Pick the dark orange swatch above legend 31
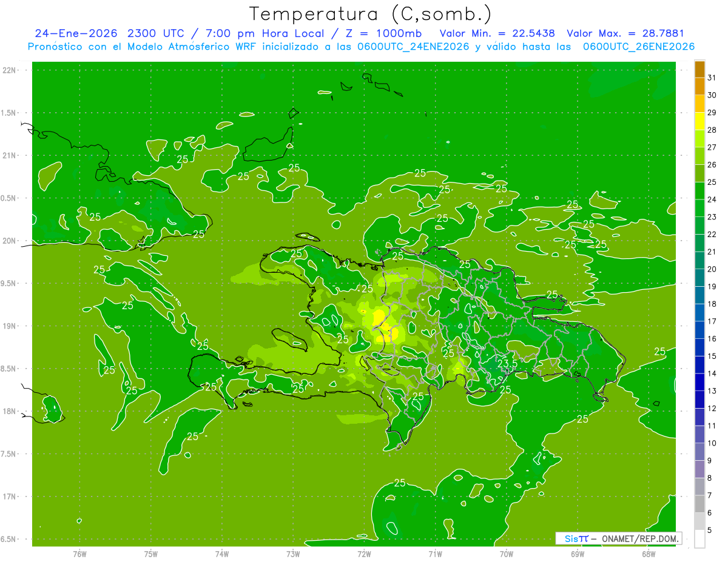This screenshot has height=562, width=728. click(699, 69)
